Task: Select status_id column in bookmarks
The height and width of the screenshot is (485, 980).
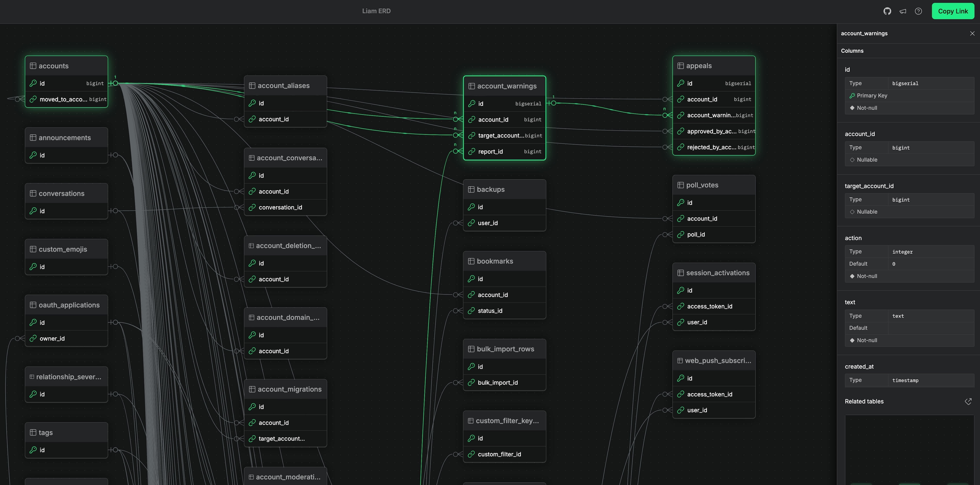Action: point(504,311)
